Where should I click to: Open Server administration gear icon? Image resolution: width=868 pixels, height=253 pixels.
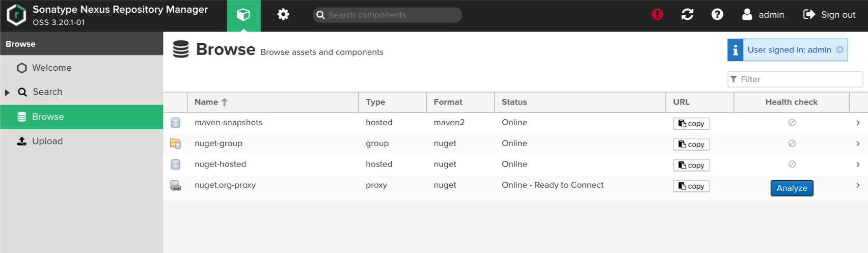pyautogui.click(x=283, y=14)
